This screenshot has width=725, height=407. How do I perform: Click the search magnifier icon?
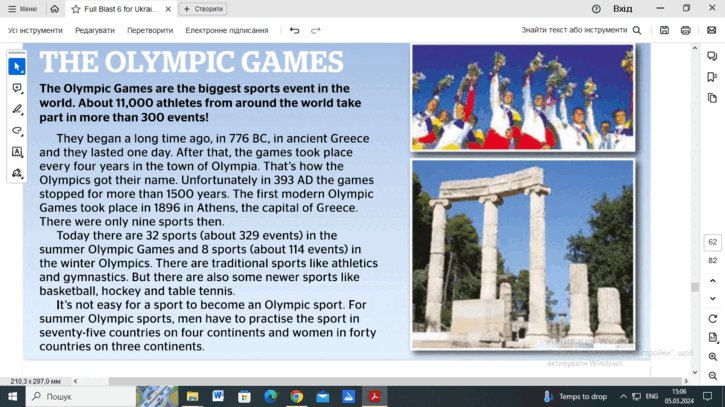tap(637, 30)
